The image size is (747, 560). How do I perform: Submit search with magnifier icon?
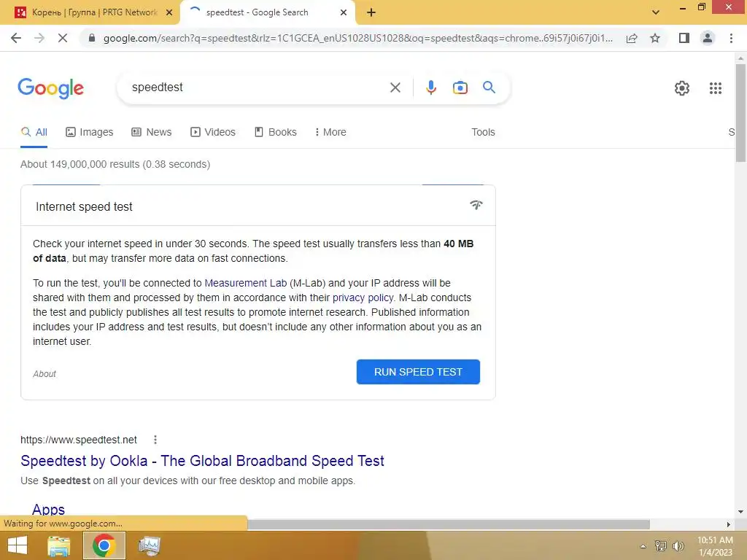[489, 87]
